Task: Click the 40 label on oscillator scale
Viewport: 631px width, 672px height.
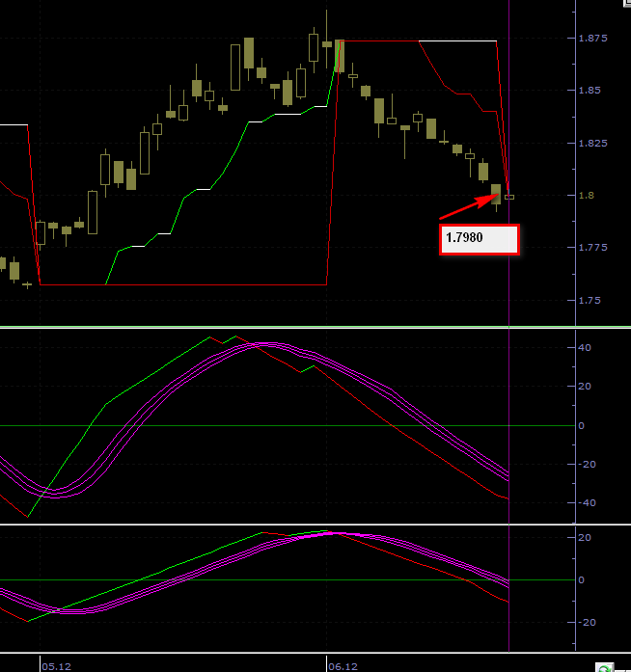Action: pyautogui.click(x=585, y=348)
